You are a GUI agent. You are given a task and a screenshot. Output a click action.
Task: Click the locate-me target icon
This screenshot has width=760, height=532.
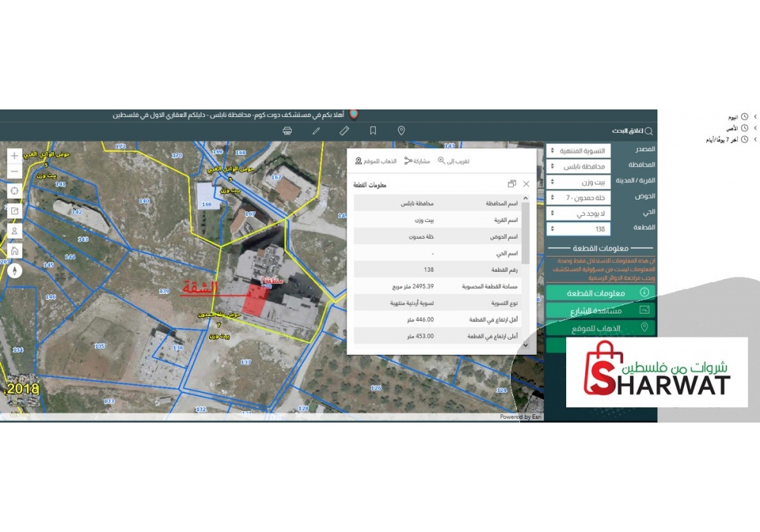click(x=14, y=191)
